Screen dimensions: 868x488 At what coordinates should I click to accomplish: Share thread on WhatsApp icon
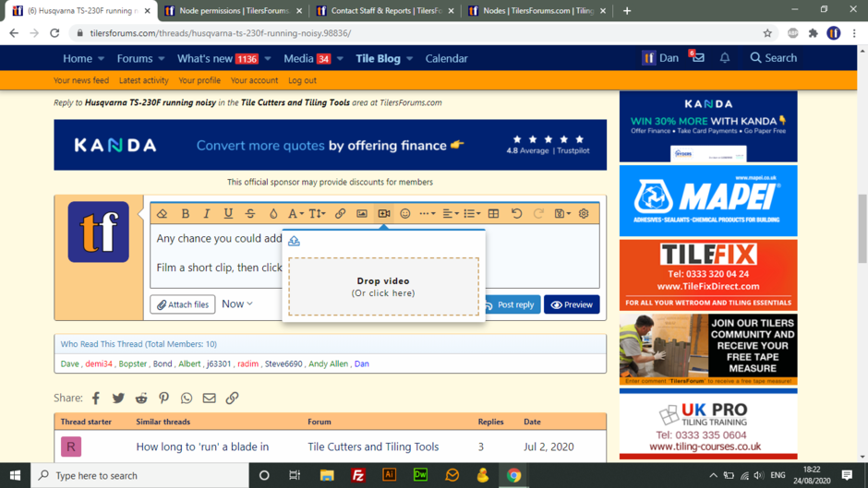click(187, 398)
